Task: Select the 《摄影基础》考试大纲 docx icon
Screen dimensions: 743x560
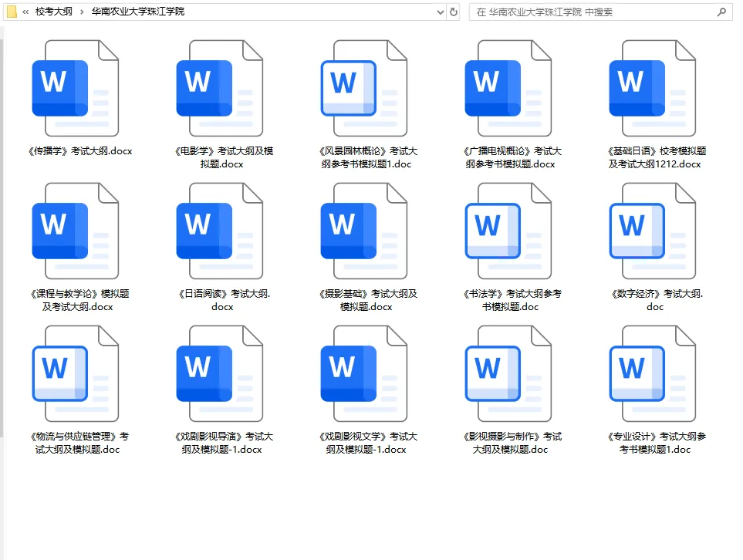Action: point(364,231)
